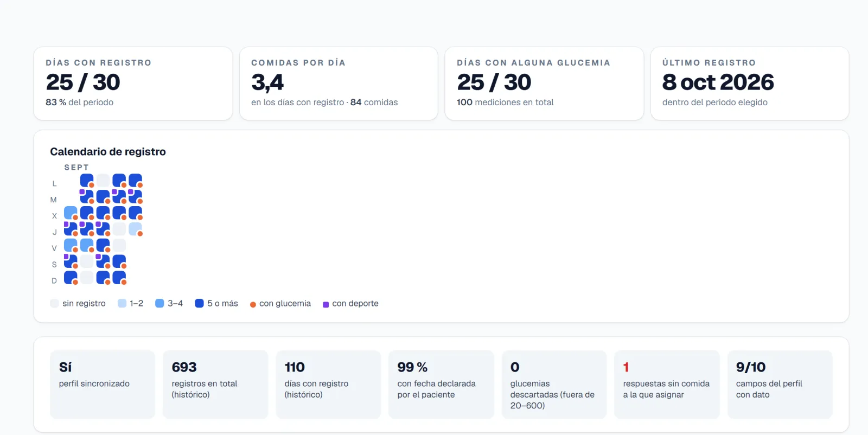Select the lighter 3–4 day in row X
The height and width of the screenshot is (435, 868).
click(x=71, y=213)
